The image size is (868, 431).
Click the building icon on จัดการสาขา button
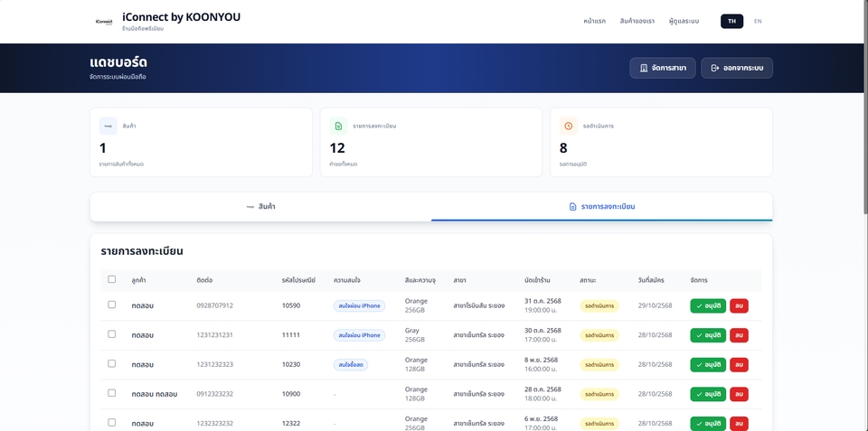[x=643, y=68]
